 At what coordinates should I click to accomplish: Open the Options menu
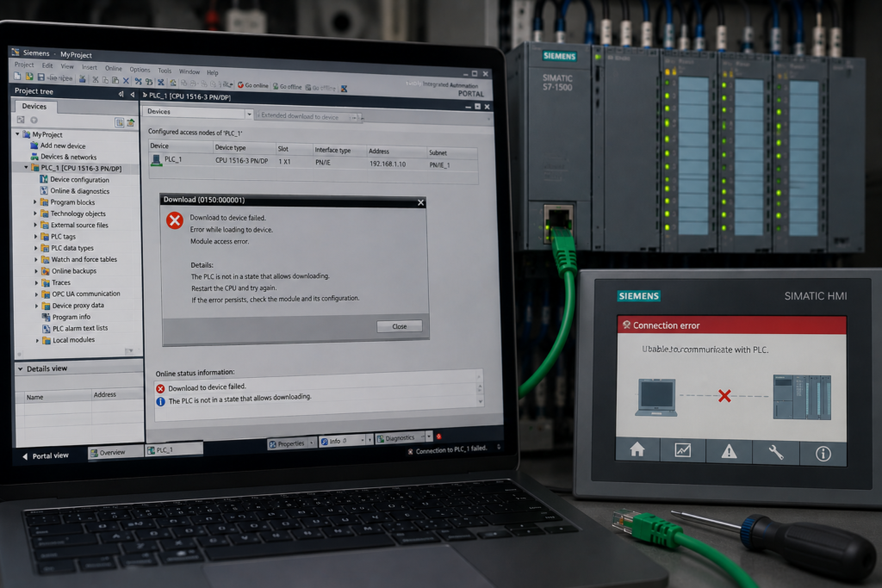pos(140,70)
